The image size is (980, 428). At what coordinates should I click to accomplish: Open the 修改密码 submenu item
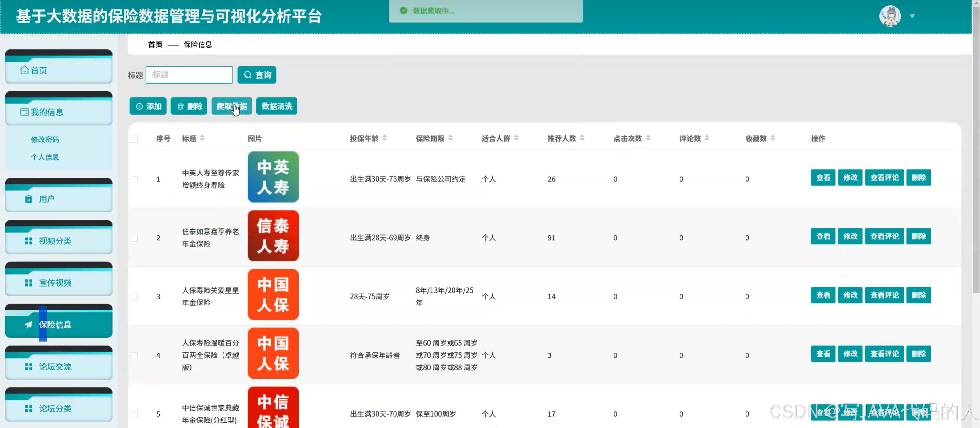pyautogui.click(x=45, y=139)
